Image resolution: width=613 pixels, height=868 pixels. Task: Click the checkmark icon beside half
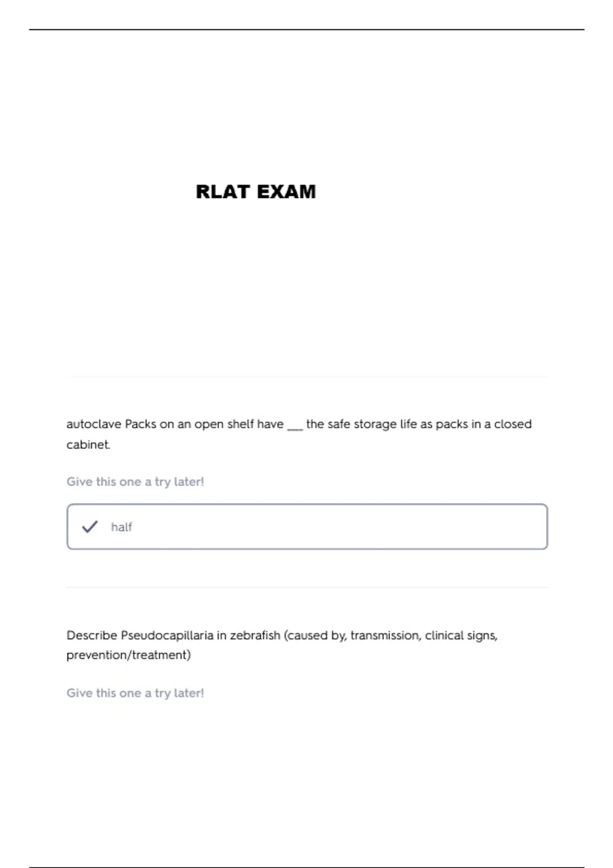pyautogui.click(x=90, y=526)
